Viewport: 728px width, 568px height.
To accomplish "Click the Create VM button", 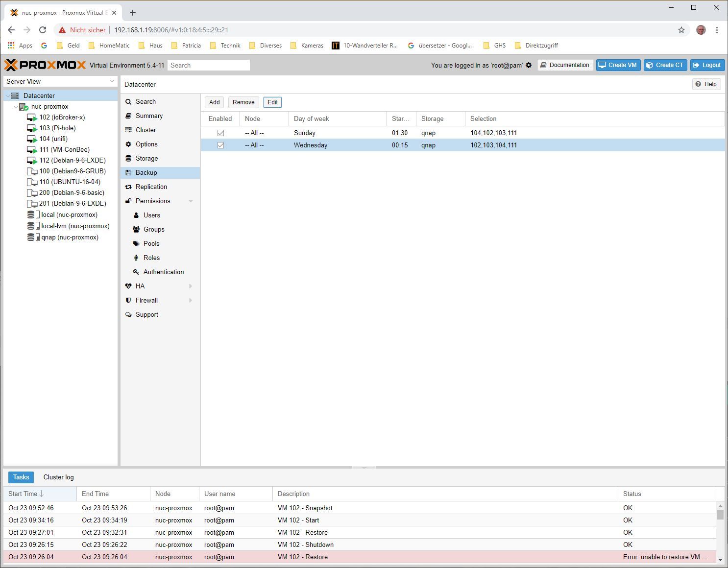I will click(x=618, y=65).
